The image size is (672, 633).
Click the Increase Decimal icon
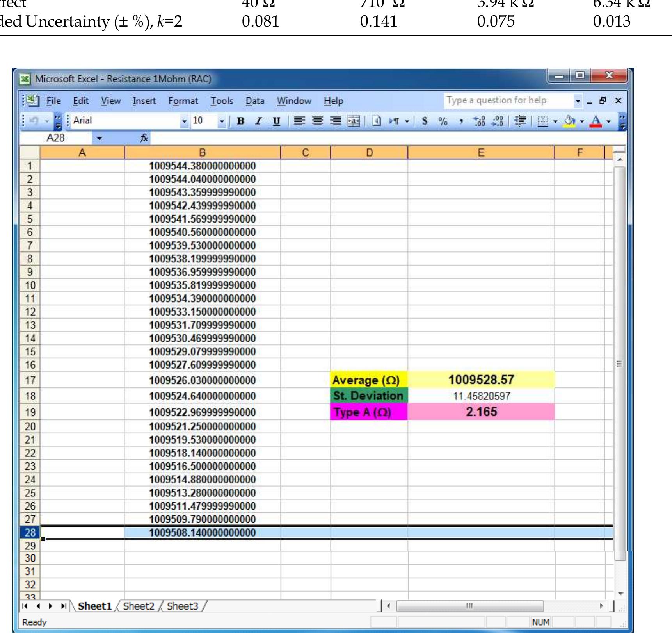479,121
